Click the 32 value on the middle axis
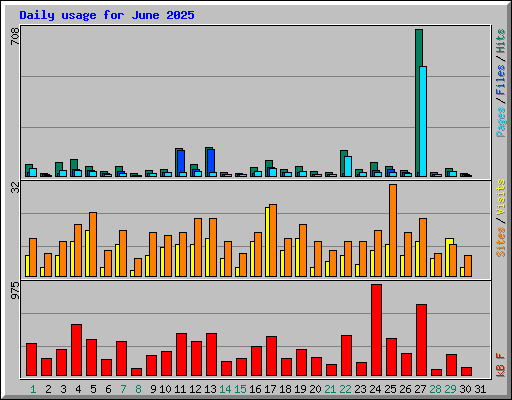This screenshot has height=400, width=512. coord(15,188)
